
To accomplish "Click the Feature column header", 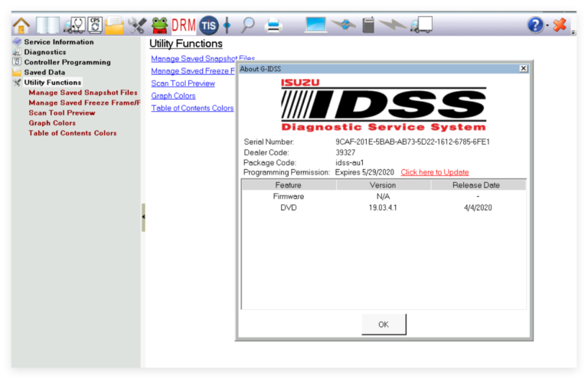I will click(289, 185).
